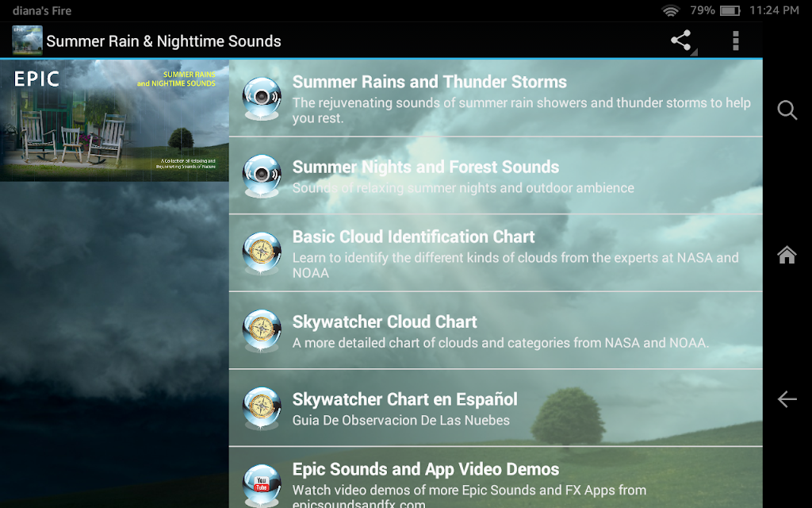Image resolution: width=812 pixels, height=508 pixels.
Task: Open the three-dot overflow menu
Action: 735,40
